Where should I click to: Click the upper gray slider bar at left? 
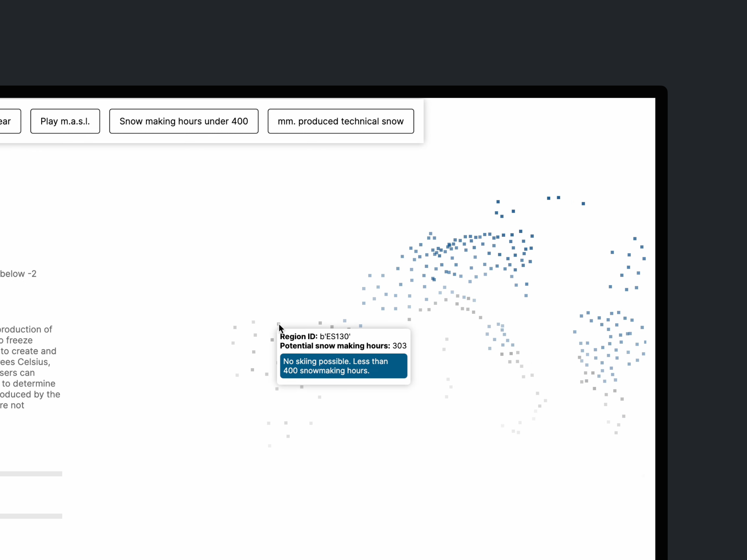(31, 474)
